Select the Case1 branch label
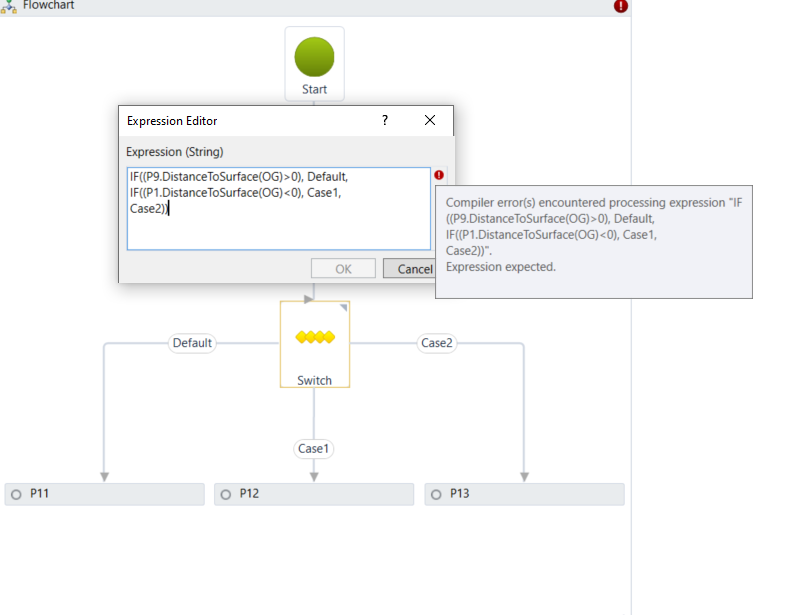 (x=314, y=449)
